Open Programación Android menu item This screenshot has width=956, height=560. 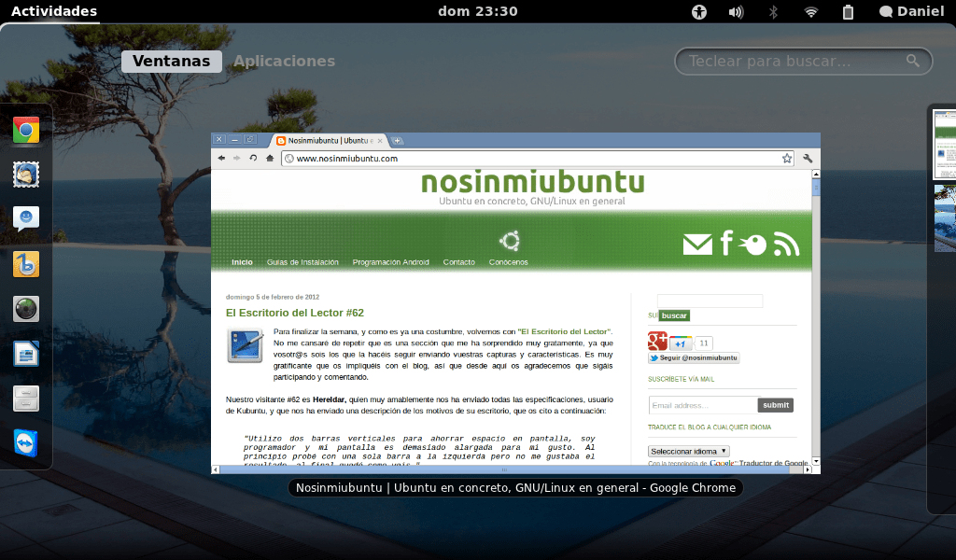[391, 262]
